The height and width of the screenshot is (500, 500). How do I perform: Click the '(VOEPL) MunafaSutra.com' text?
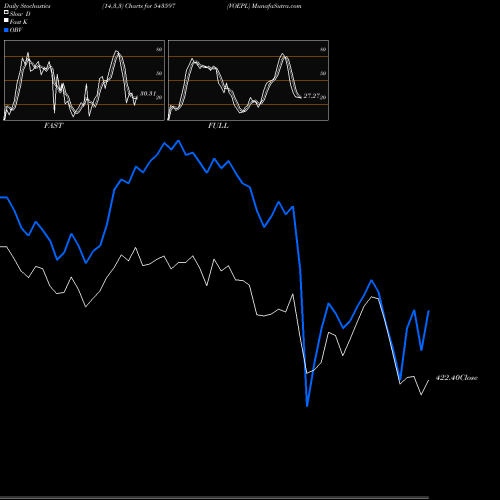pyautogui.click(x=264, y=6)
